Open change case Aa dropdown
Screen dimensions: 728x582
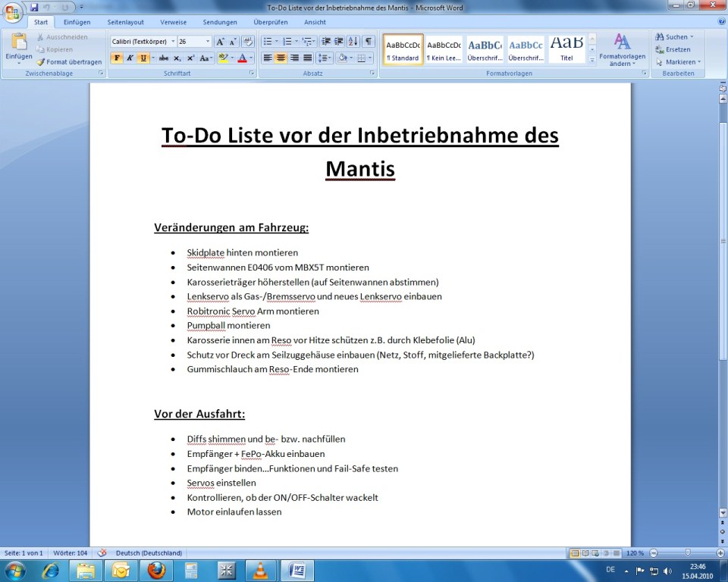point(206,58)
